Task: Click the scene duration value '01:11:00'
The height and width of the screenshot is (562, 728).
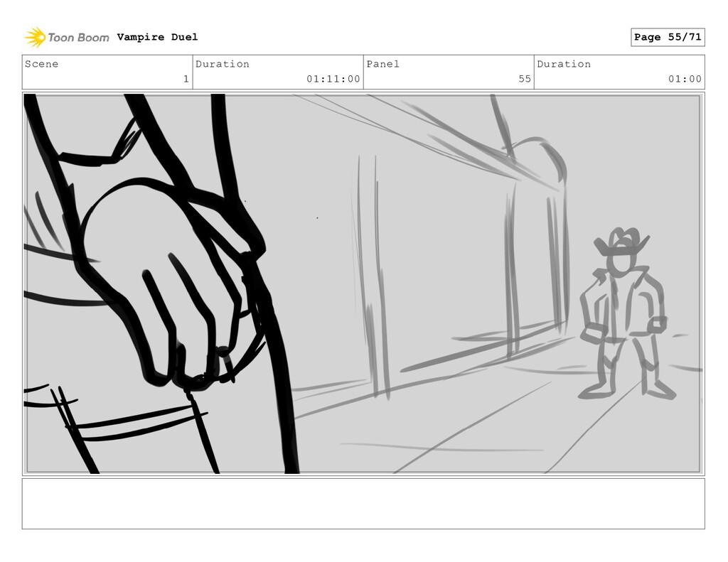Action: tap(333, 79)
